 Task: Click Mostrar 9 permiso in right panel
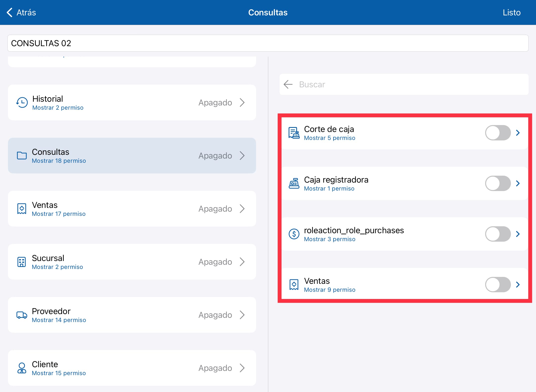tap(330, 290)
